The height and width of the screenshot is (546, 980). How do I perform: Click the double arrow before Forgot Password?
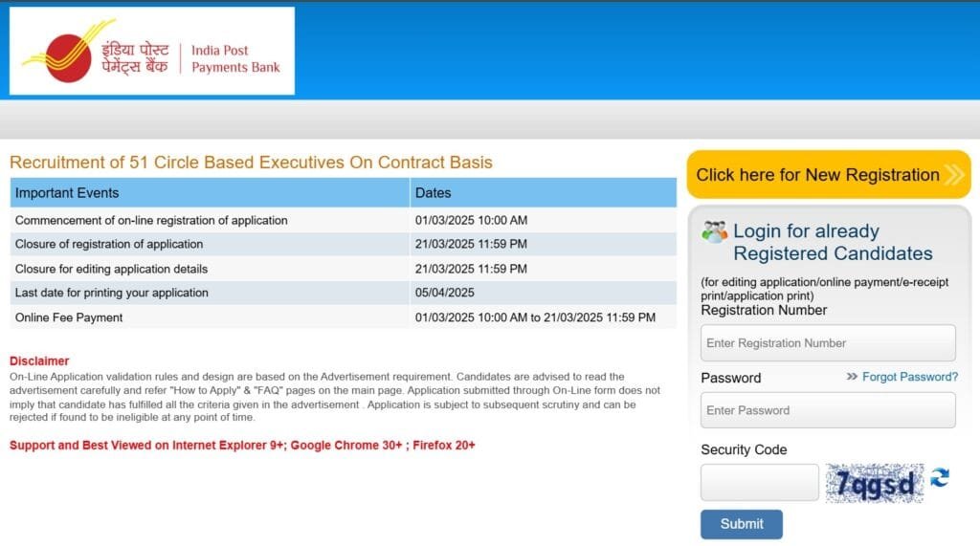pos(852,377)
